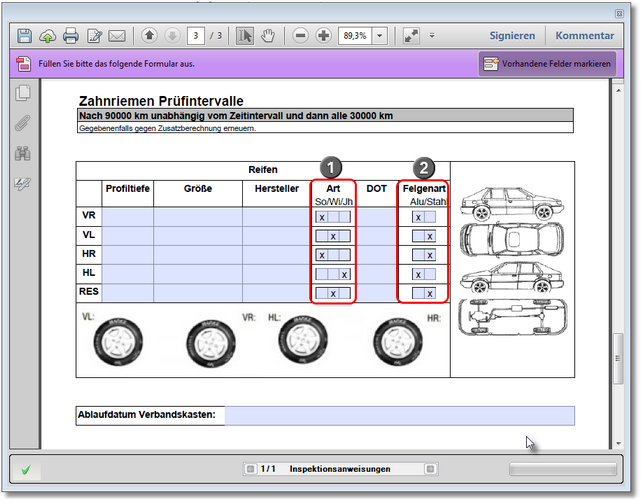Go to previous record in bottom navigator
This screenshot has width=641, height=502.
click(250, 469)
